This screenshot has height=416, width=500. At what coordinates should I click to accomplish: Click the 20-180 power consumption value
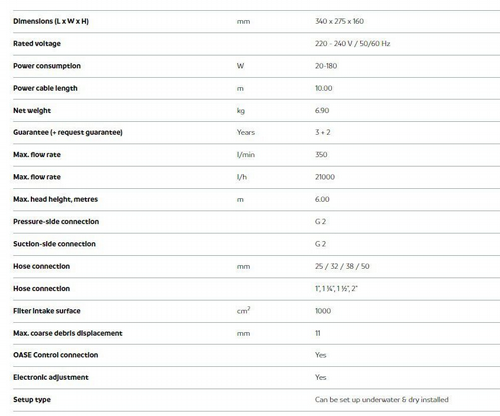tap(326, 66)
